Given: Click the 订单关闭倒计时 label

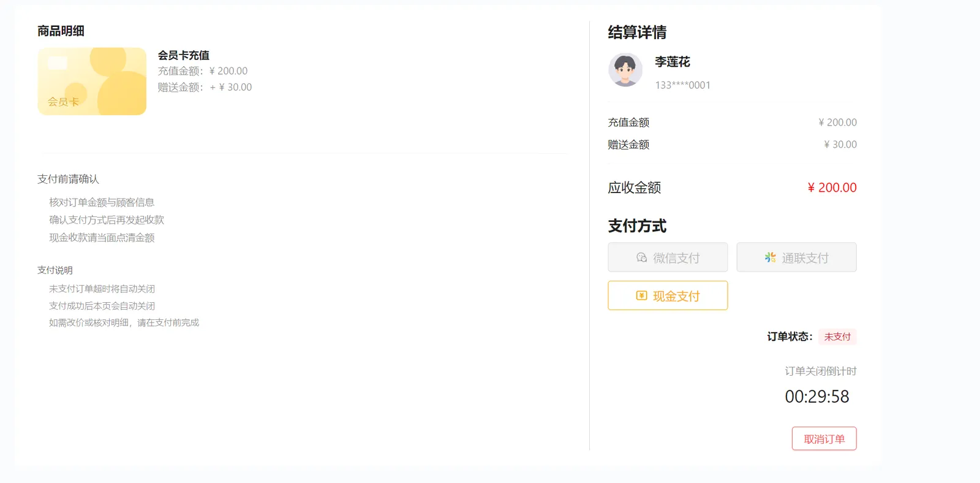Looking at the screenshot, I should (x=821, y=371).
